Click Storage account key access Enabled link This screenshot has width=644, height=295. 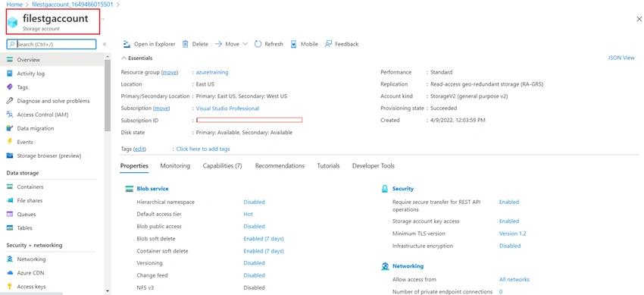coord(509,221)
